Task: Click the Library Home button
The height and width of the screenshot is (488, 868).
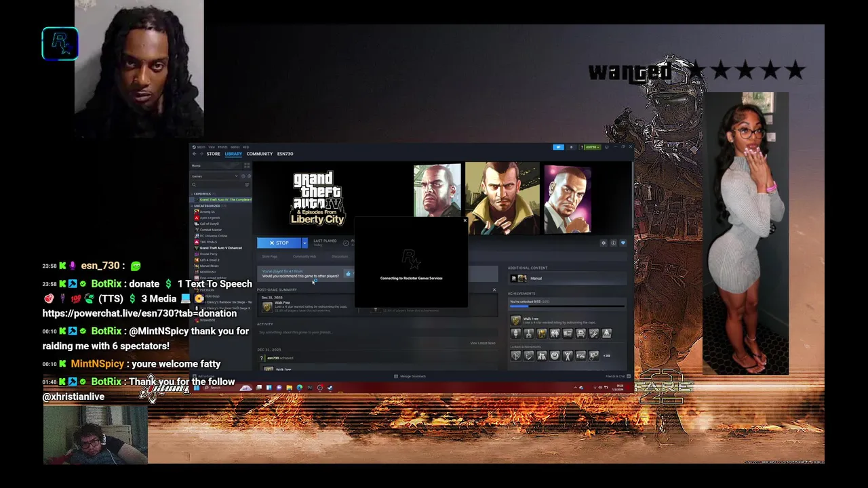Action: (x=217, y=165)
